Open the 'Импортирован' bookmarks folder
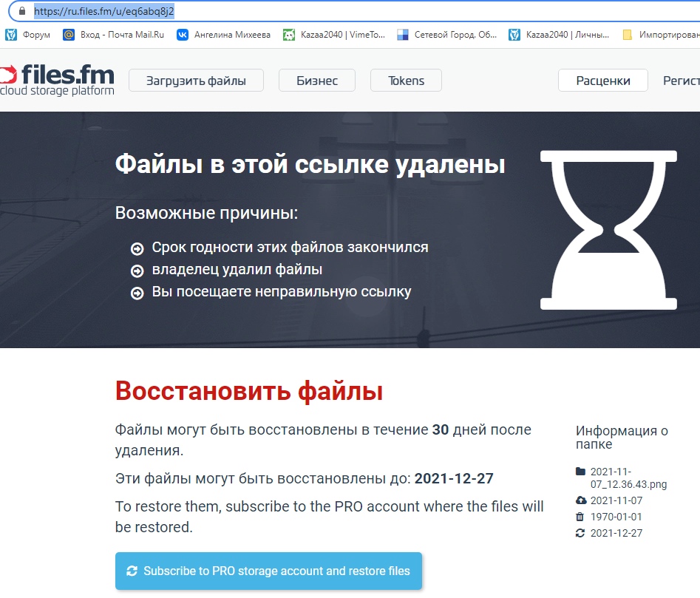Image resolution: width=700 pixels, height=598 pixels. coord(661,34)
